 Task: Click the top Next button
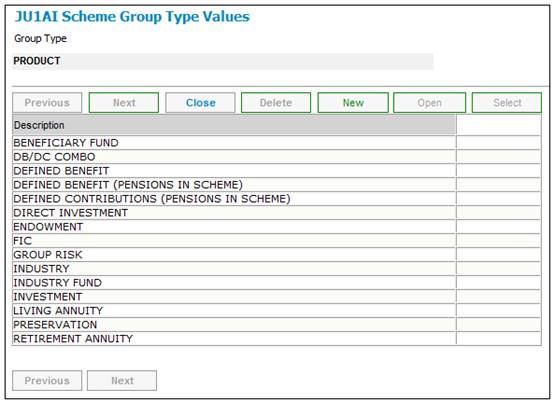coord(124,103)
